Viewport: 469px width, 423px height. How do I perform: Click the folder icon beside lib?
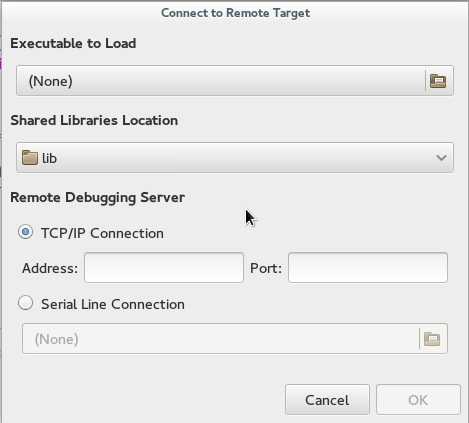(x=30, y=158)
